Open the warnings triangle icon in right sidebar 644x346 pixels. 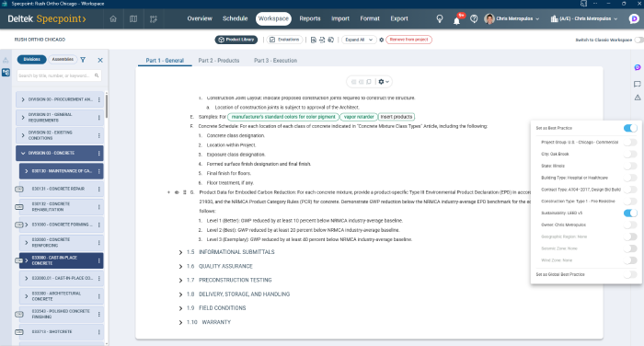(637, 98)
